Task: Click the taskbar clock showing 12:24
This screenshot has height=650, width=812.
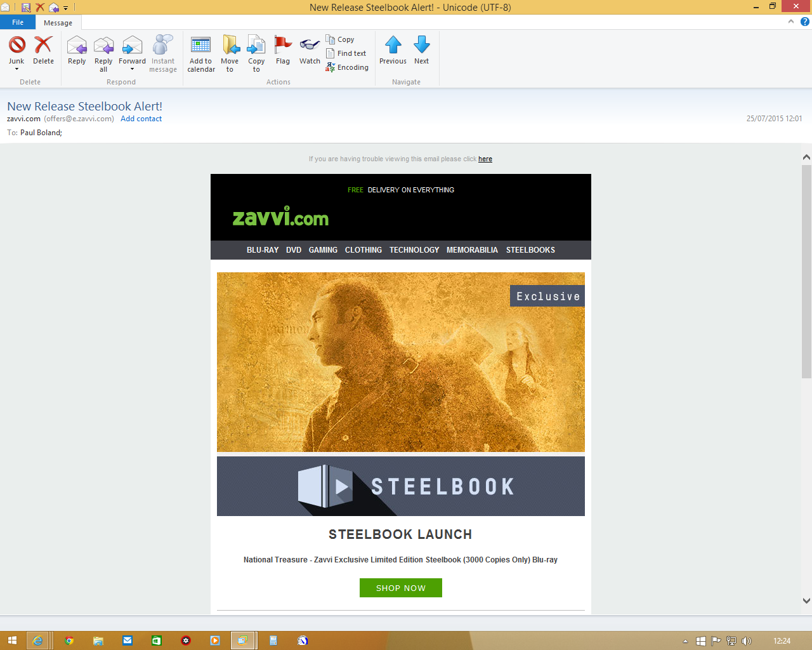Action: click(782, 641)
